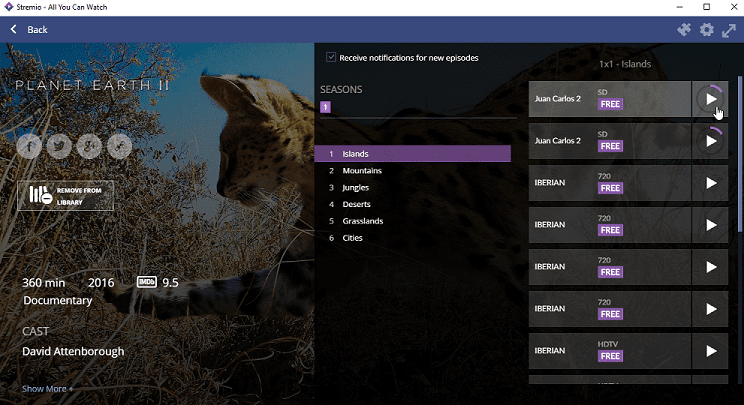
Task: Share Planet Earth II on Twitter
Action: point(59,146)
